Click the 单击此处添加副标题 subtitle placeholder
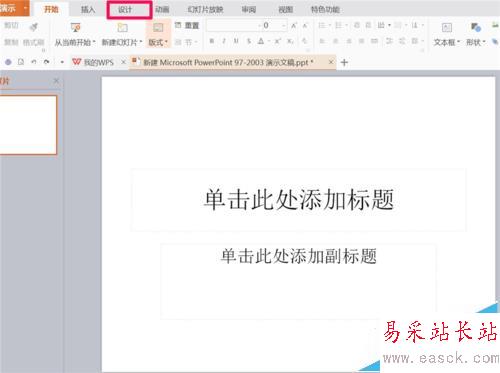Image resolution: width=500 pixels, height=373 pixels. tap(299, 281)
